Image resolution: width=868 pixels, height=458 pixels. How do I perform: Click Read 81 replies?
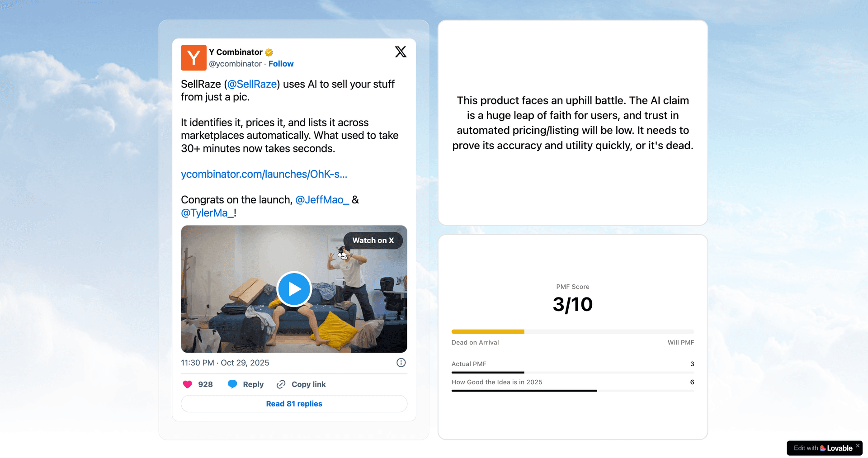[294, 403]
